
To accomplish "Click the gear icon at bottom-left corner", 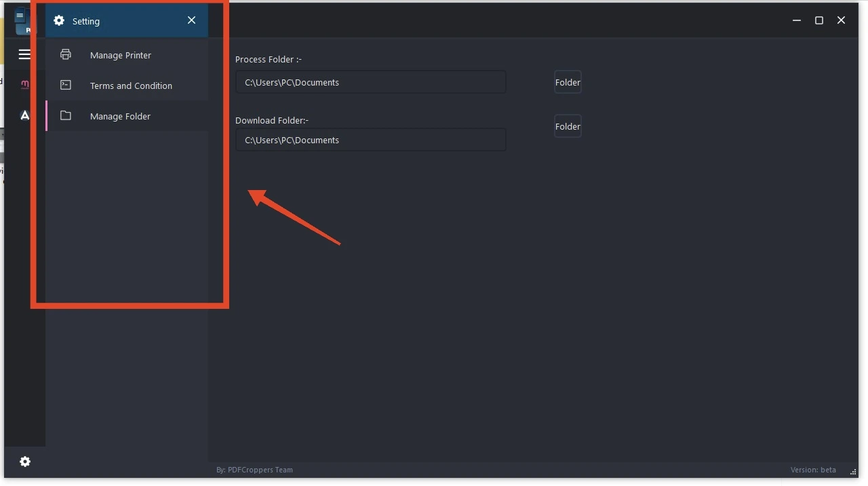I will pos(25,462).
